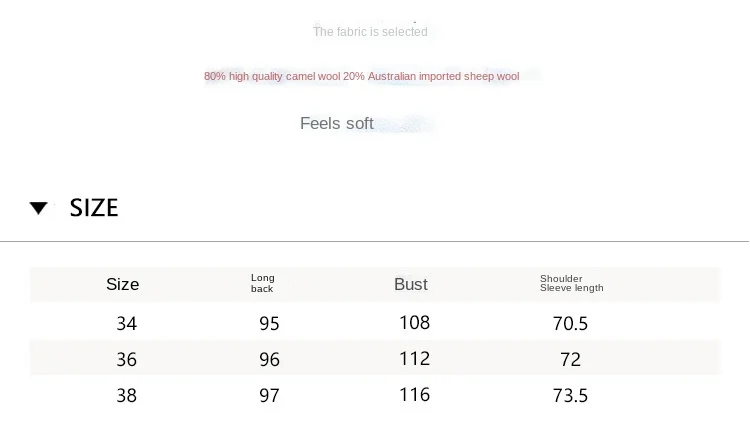This screenshot has width=750, height=429.
Task: Collapse the SIZE section triangle
Action: tap(39, 208)
